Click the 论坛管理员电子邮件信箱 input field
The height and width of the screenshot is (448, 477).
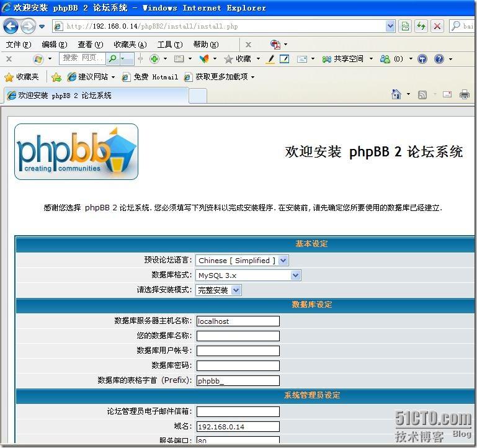(238, 412)
